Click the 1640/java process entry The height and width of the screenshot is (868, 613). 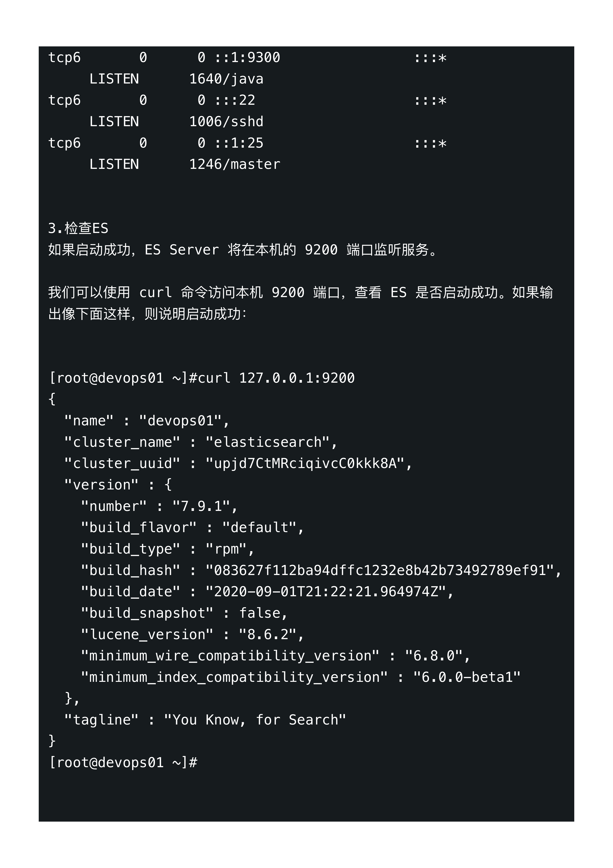226,79
